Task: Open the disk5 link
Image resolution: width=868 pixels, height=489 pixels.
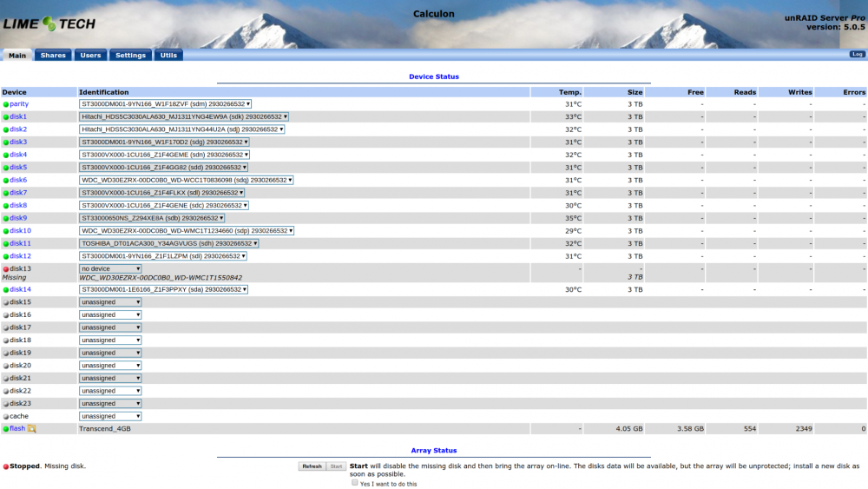Action: tap(18, 168)
